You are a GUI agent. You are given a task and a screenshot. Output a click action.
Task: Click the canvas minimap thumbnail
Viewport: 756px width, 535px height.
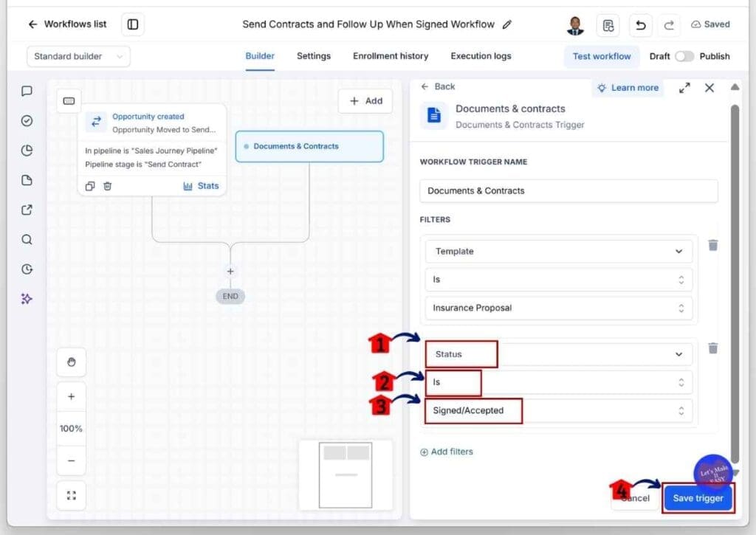tap(346, 474)
